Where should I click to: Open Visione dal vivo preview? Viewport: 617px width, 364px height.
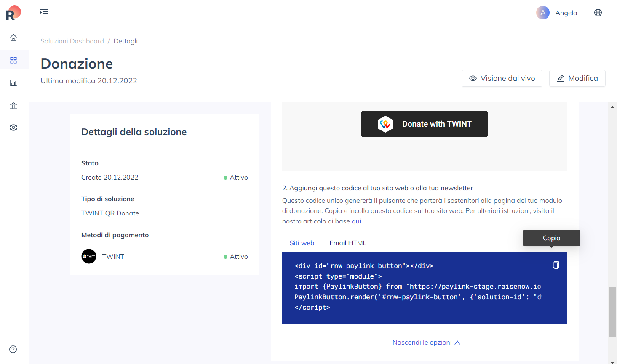click(502, 78)
